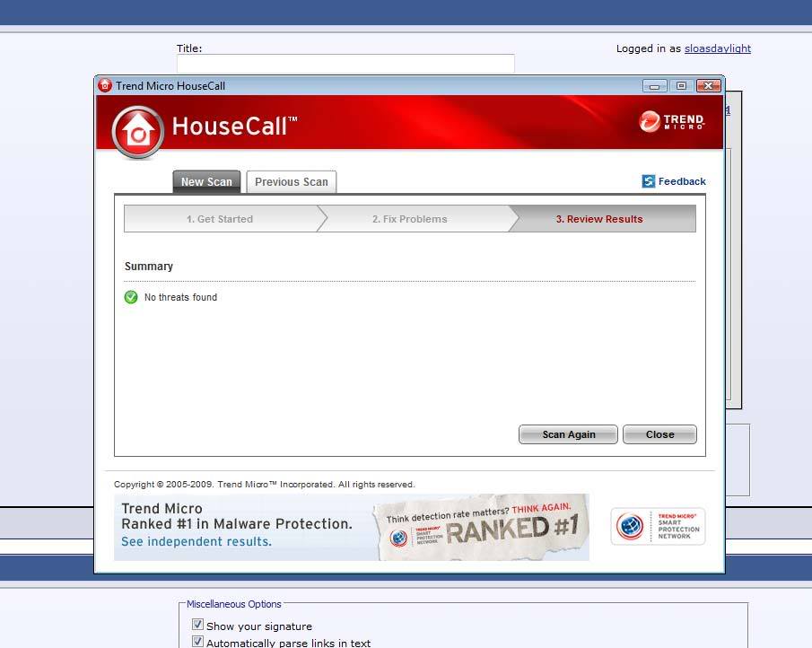Click the Close button in results panel
Screen dimensions: 812x648
pos(659,434)
